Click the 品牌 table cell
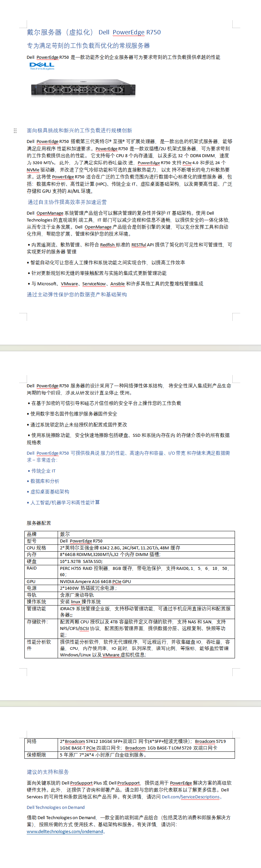Screen dimensions: 261x868 (x=41, y=534)
